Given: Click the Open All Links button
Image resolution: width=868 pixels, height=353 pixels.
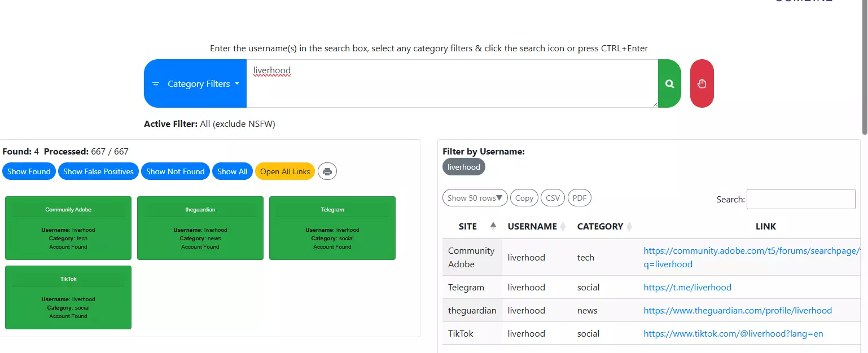Looking at the screenshot, I should 285,171.
